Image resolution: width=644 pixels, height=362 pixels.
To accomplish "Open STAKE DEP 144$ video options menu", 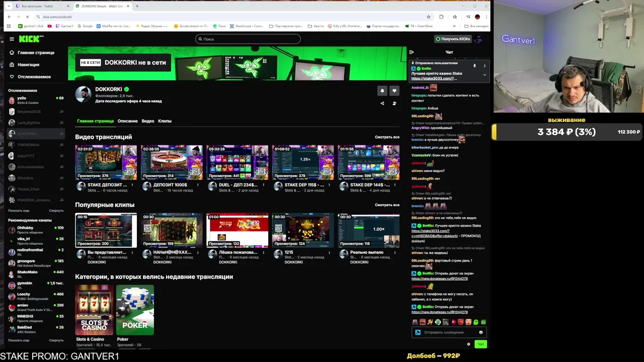I will [395, 185].
